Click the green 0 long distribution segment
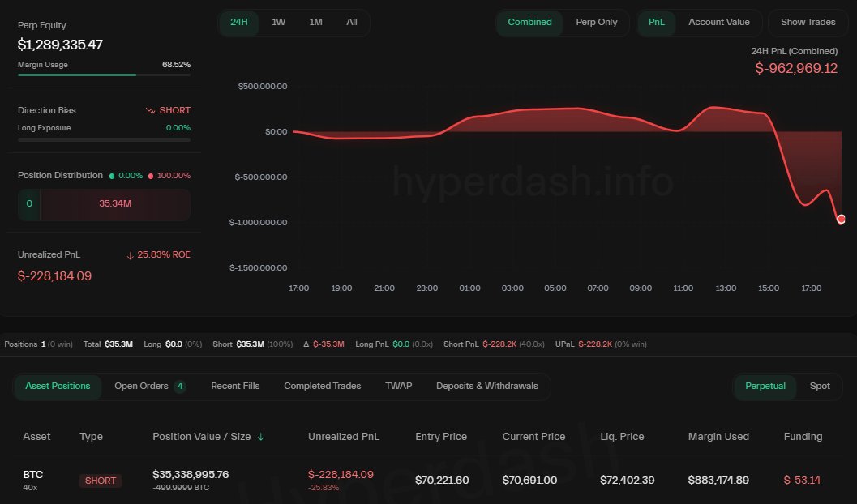 coord(29,204)
